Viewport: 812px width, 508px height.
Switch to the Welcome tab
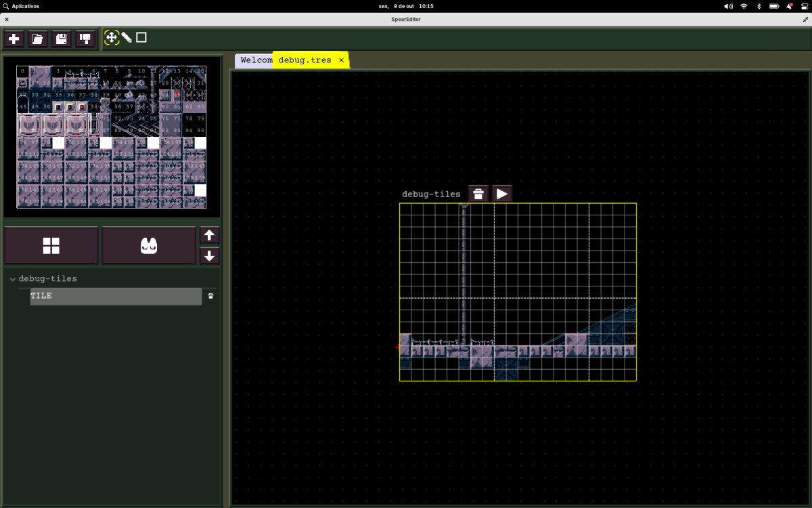click(x=254, y=60)
